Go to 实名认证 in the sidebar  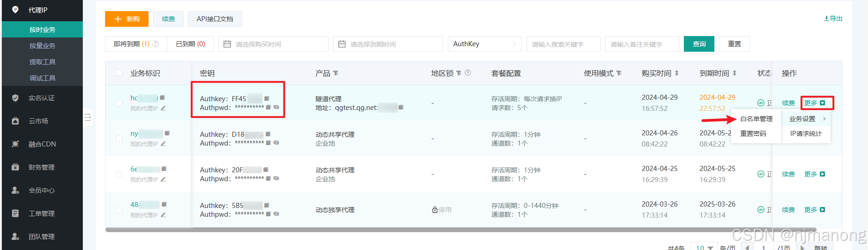[x=42, y=98]
